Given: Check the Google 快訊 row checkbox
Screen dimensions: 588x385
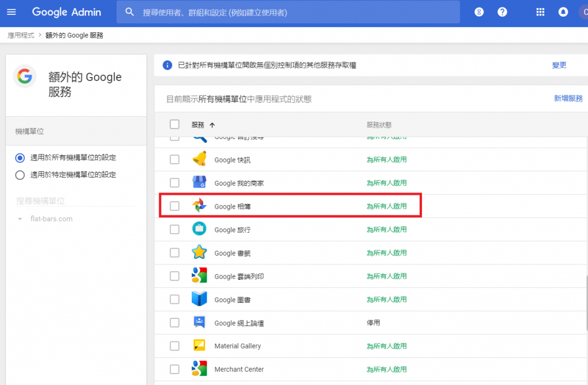Looking at the screenshot, I should [175, 160].
